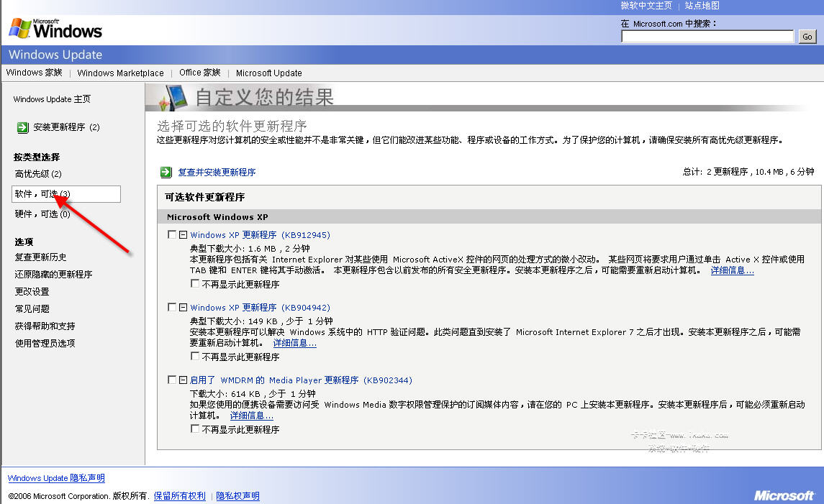Open 使用管理员选项 option
This screenshot has width=824, height=504.
coord(45,344)
